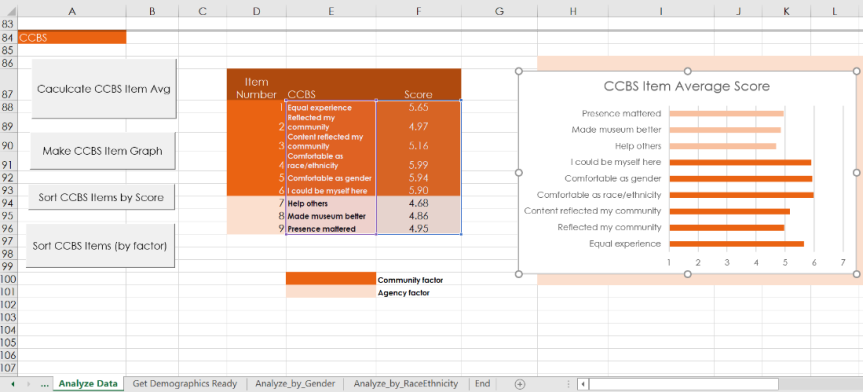Click the Make CCBS Item Graph button
The height and width of the screenshot is (392, 863).
click(x=102, y=151)
